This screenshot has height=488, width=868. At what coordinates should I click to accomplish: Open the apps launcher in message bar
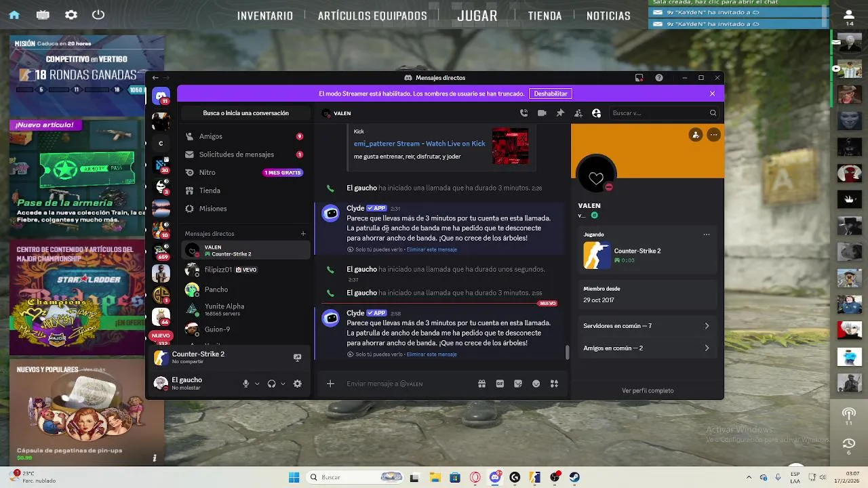tap(554, 384)
